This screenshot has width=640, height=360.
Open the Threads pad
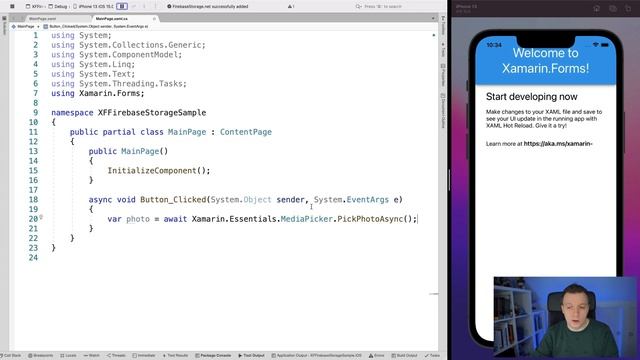tap(116, 356)
